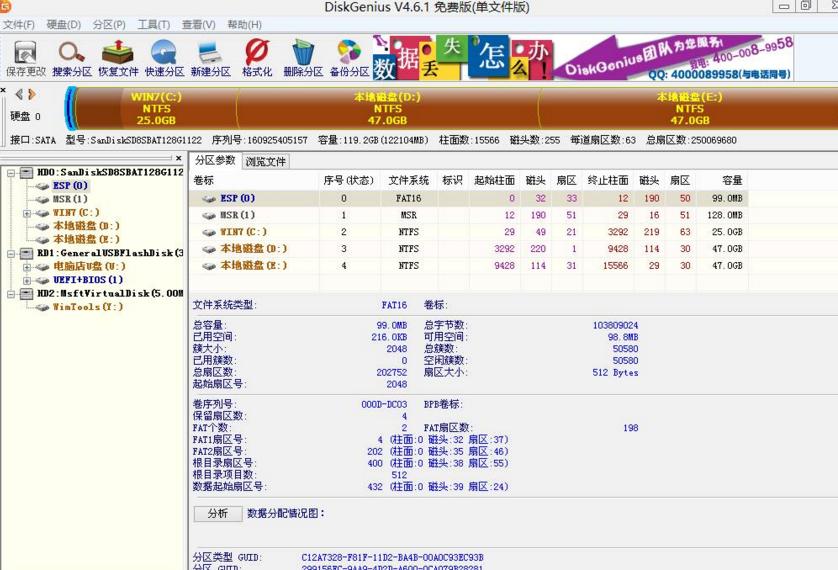Viewport: 838px width, 570px height.
Task: Switch to the 浏览文件 tab
Action: (x=266, y=161)
